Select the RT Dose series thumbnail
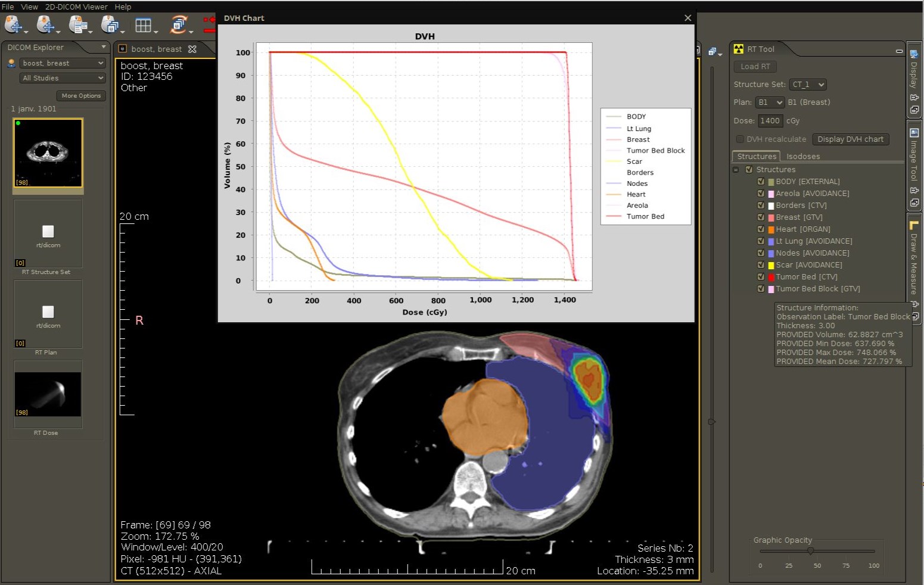Image resolution: width=924 pixels, height=585 pixels. click(x=48, y=394)
